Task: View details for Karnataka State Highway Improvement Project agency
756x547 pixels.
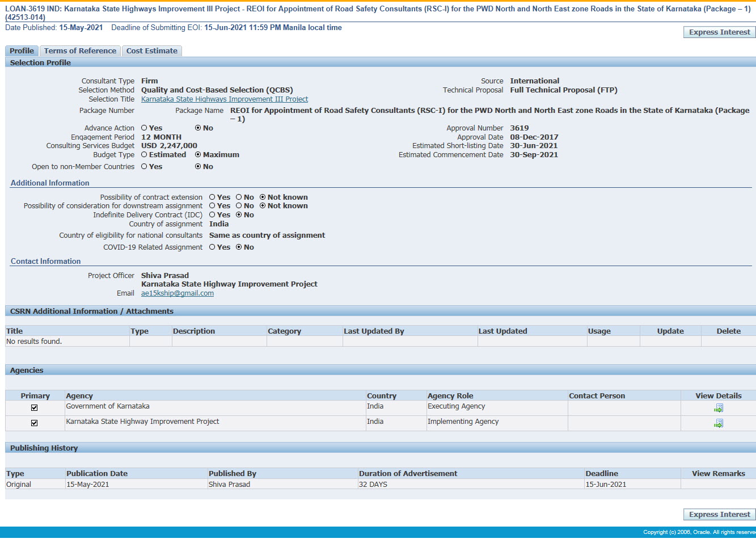Action: (x=719, y=423)
